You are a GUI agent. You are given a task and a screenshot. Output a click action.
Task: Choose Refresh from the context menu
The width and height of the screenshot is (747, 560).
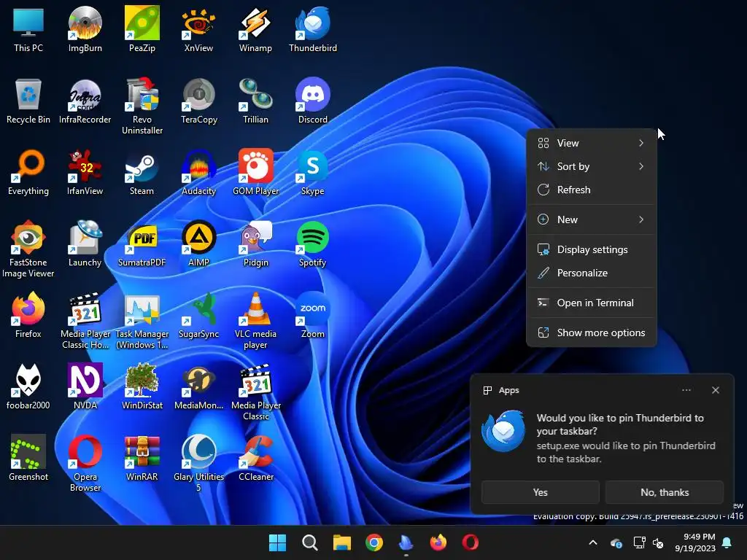[x=591, y=190]
